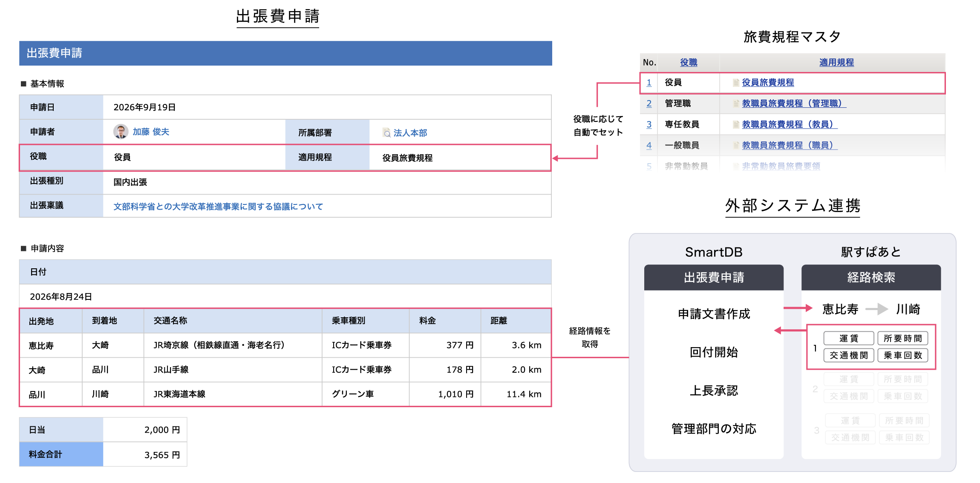Open the 教職員旅費規程（教員）link

(790, 124)
